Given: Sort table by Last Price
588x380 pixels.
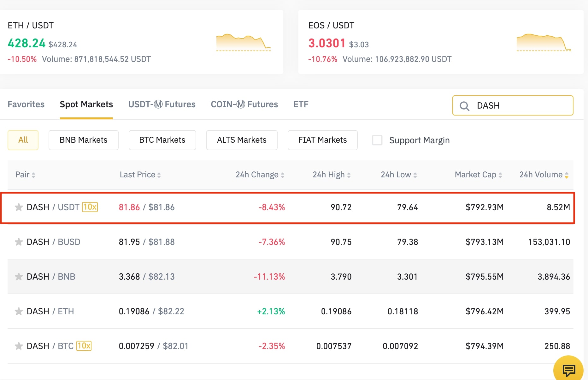Looking at the screenshot, I should click(x=140, y=175).
